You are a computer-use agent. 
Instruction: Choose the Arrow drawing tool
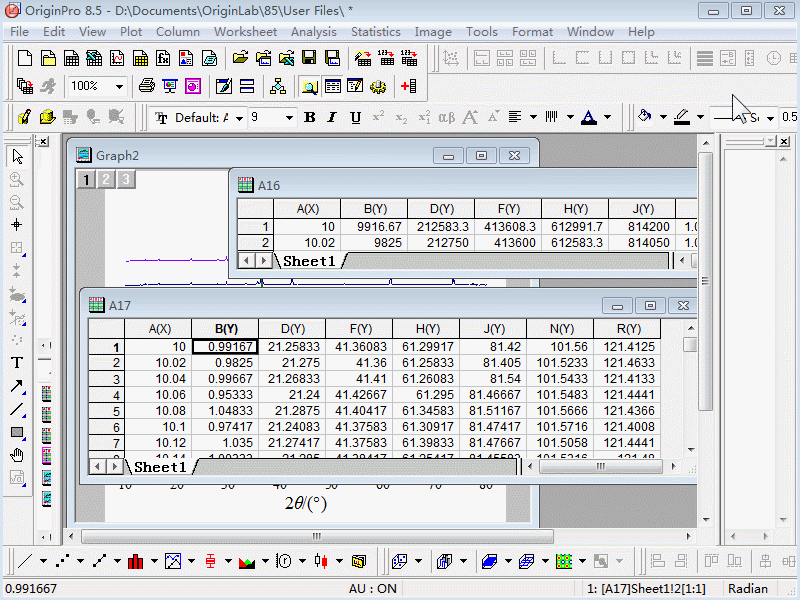tap(17, 386)
